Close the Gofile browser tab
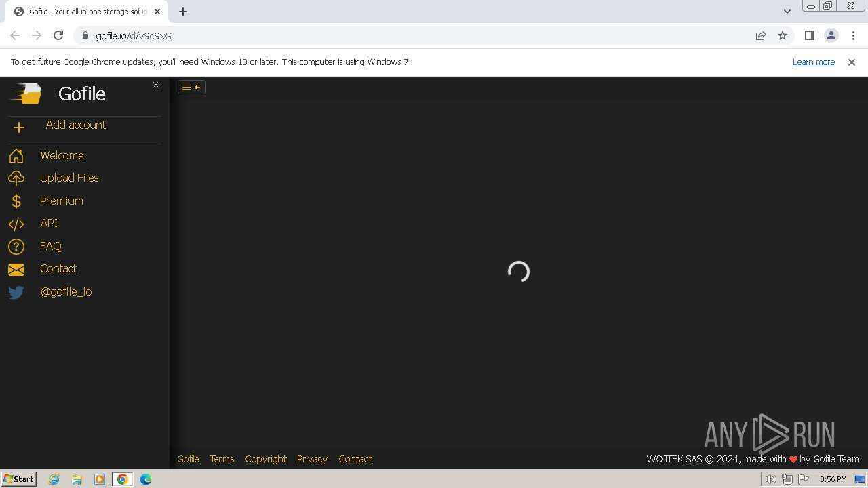Viewport: 868px width, 488px height. (x=157, y=12)
